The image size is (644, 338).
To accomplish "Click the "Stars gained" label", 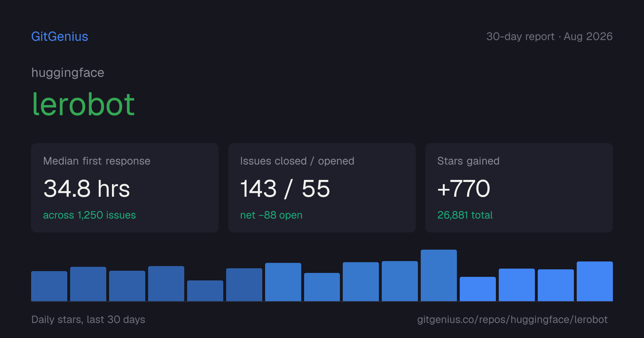I will [468, 161].
